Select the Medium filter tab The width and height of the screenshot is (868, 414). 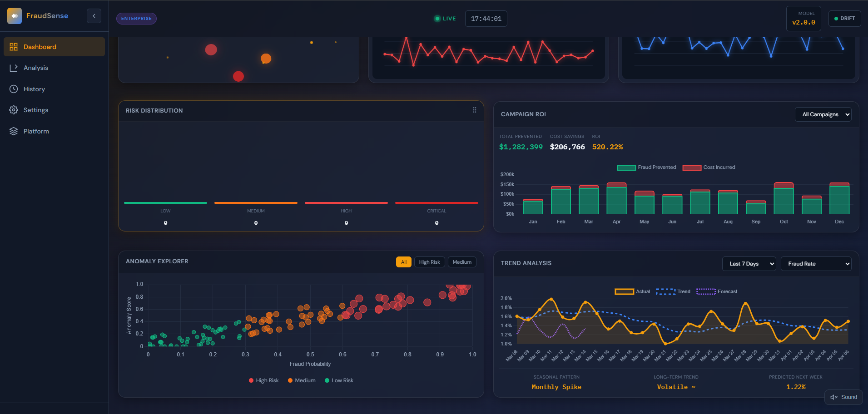pos(462,262)
